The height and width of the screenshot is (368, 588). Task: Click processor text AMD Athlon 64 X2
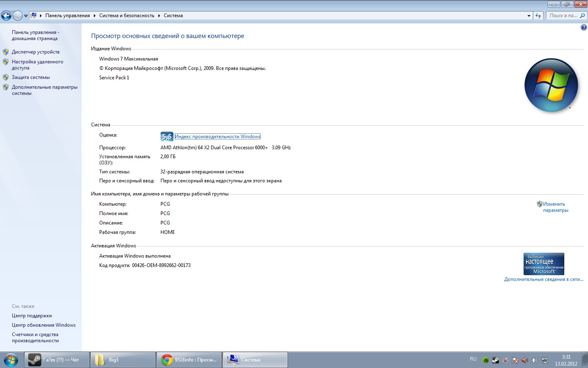225,148
